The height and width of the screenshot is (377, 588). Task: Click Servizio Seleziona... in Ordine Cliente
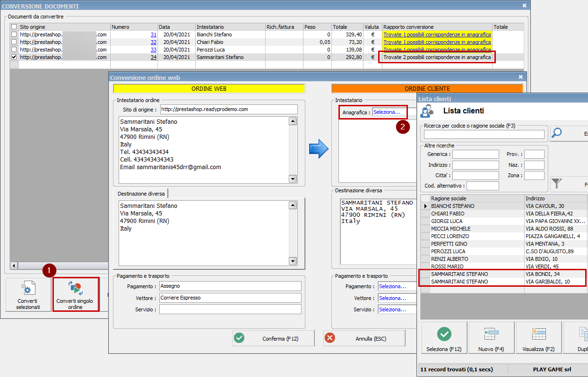[392, 309]
